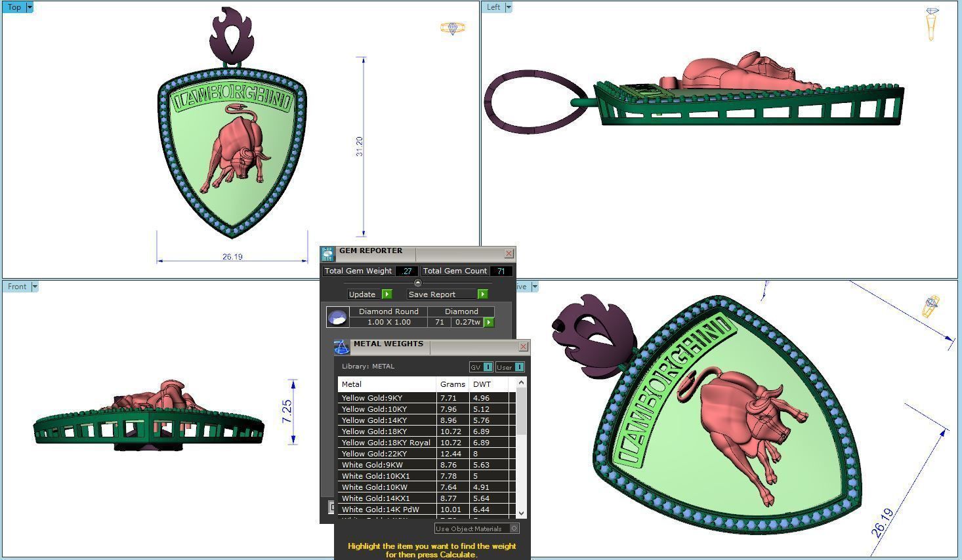Select the White Gold:10KW row
The width and height of the screenshot is (962, 560).
coord(427,487)
